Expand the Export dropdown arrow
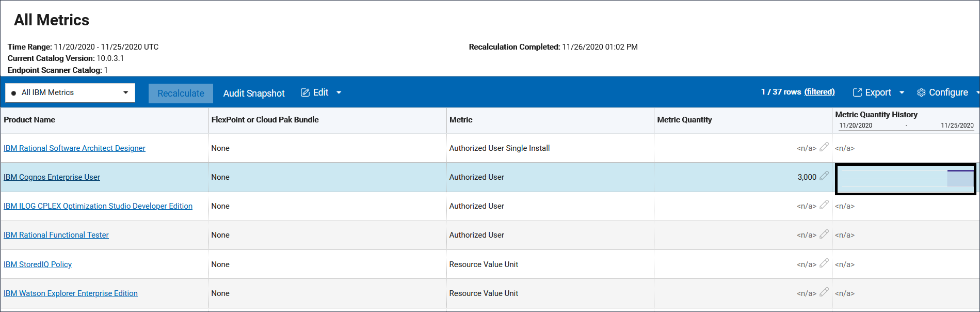The image size is (980, 312). (902, 92)
